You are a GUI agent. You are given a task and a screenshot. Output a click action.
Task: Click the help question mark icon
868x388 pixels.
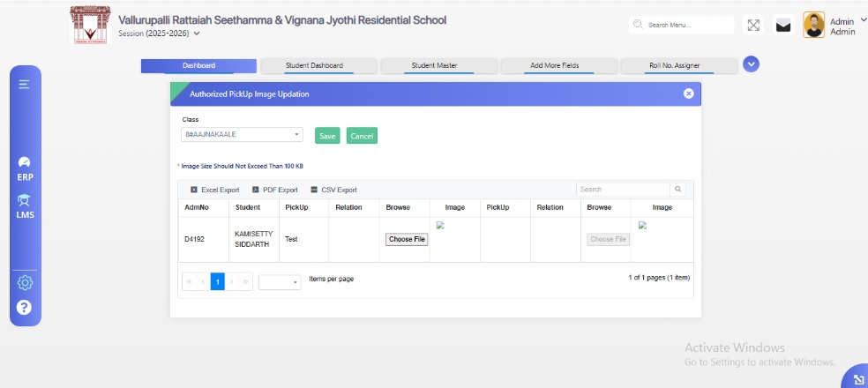click(x=25, y=308)
